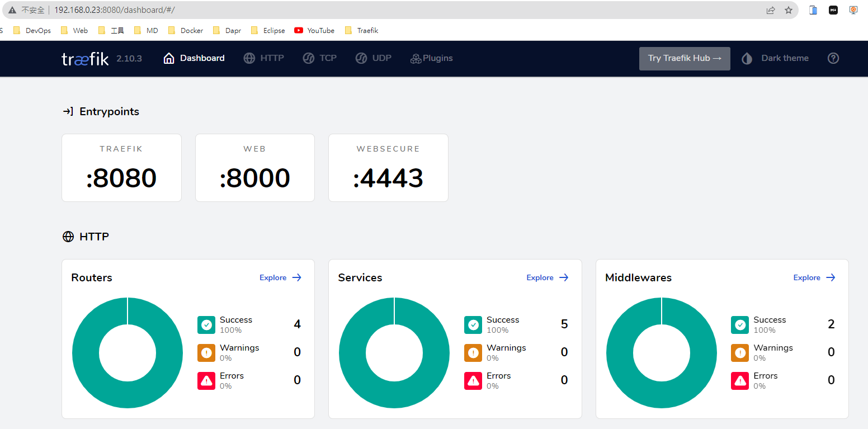
Task: Click the not-secure warning triangle icon
Action: (12, 10)
